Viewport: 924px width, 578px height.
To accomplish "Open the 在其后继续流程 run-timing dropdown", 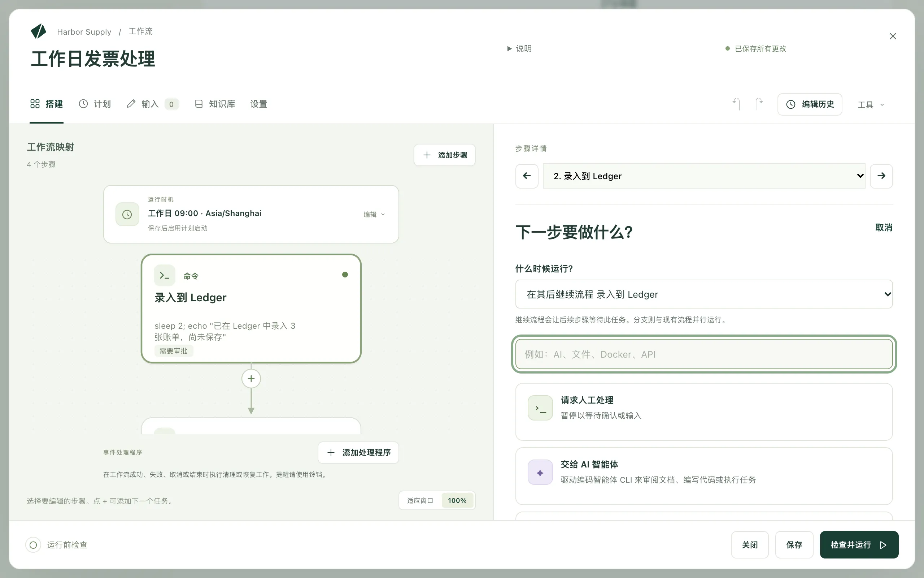I will tap(704, 294).
